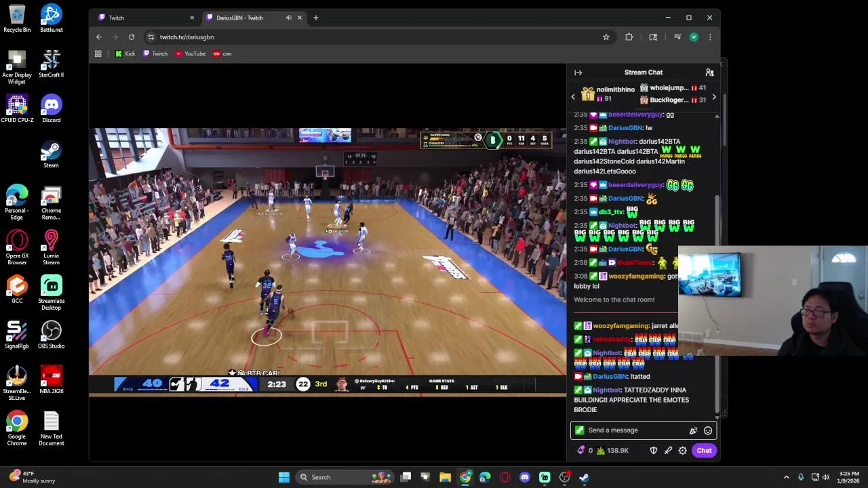Open the moderator sword tools icon
Viewport: 868px width, 488px height.
668,451
